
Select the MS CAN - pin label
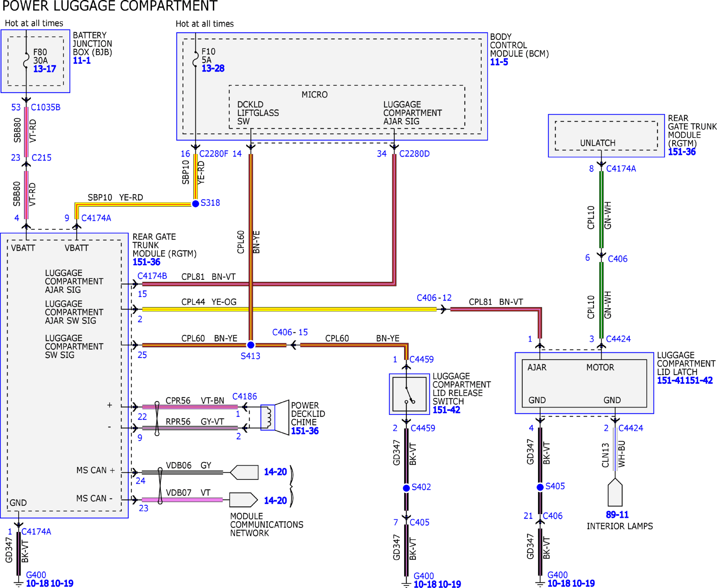[95, 498]
